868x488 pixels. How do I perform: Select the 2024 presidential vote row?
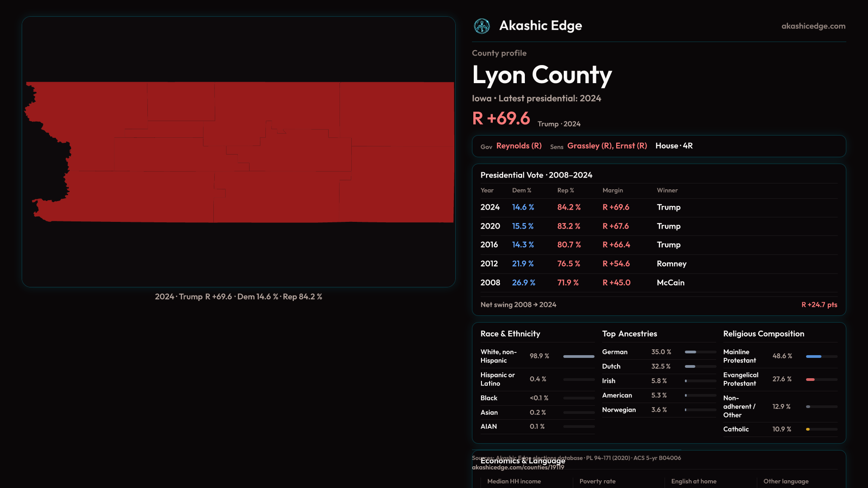pyautogui.click(x=658, y=207)
